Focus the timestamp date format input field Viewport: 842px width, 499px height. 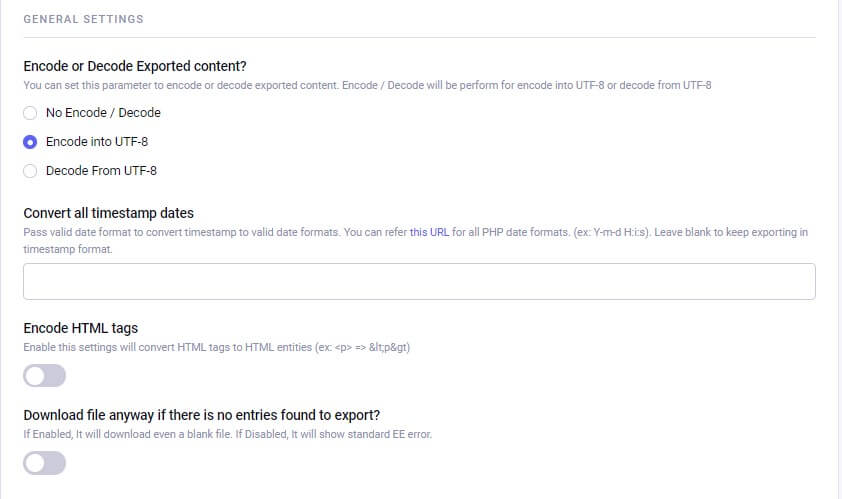[x=419, y=281]
